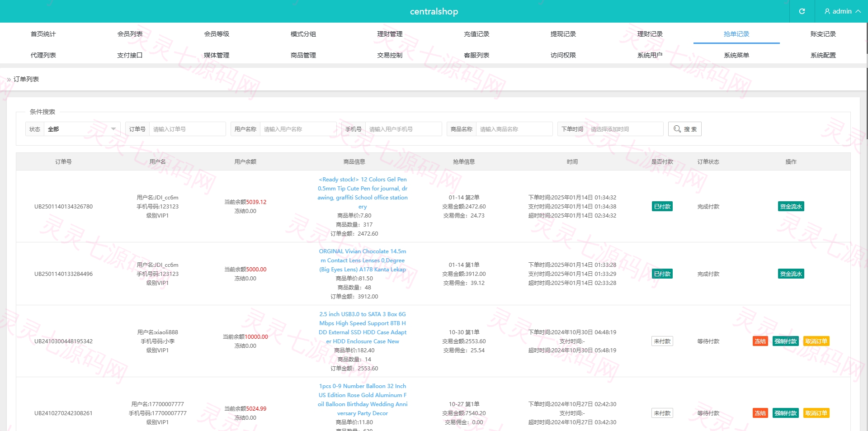Focus the 订单号 input field
Screen dimensions: 868x431
(187, 129)
